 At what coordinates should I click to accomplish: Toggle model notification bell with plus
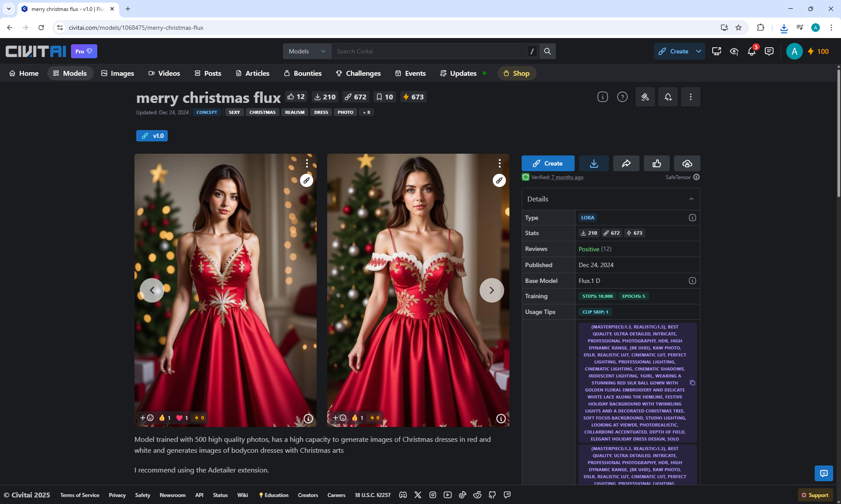coord(668,97)
